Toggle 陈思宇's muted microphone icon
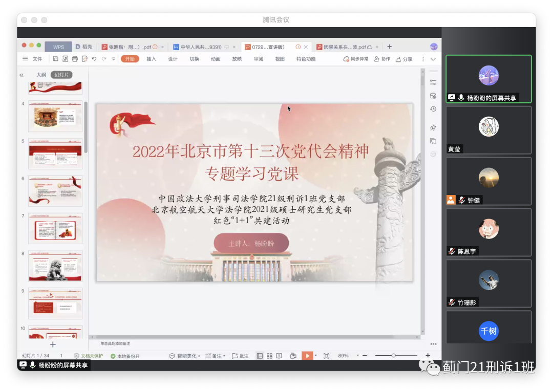Screen dimensions: 553x392 (x=452, y=251)
